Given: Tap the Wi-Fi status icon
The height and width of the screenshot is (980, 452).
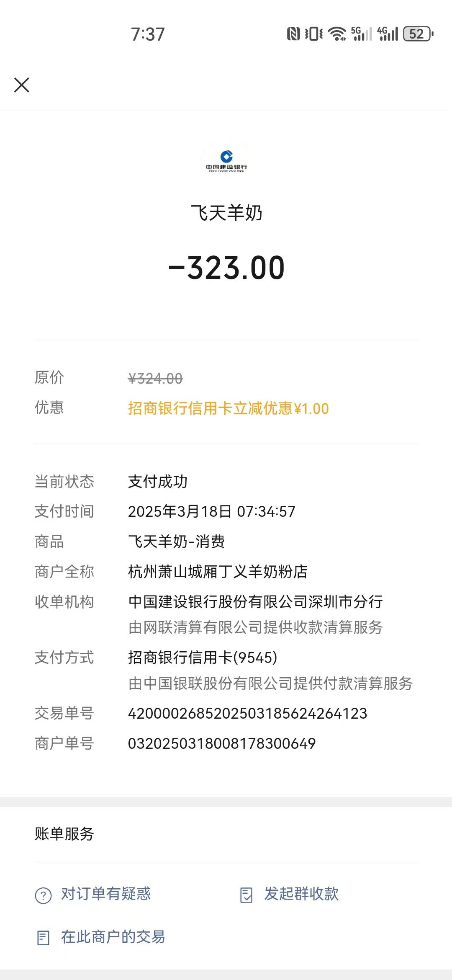Looking at the screenshot, I should tap(337, 34).
